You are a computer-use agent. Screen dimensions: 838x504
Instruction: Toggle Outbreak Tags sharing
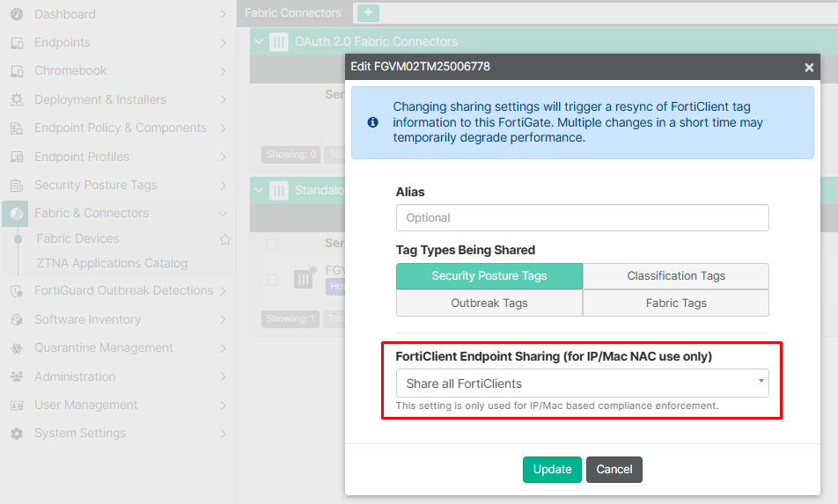pyautogui.click(x=489, y=303)
